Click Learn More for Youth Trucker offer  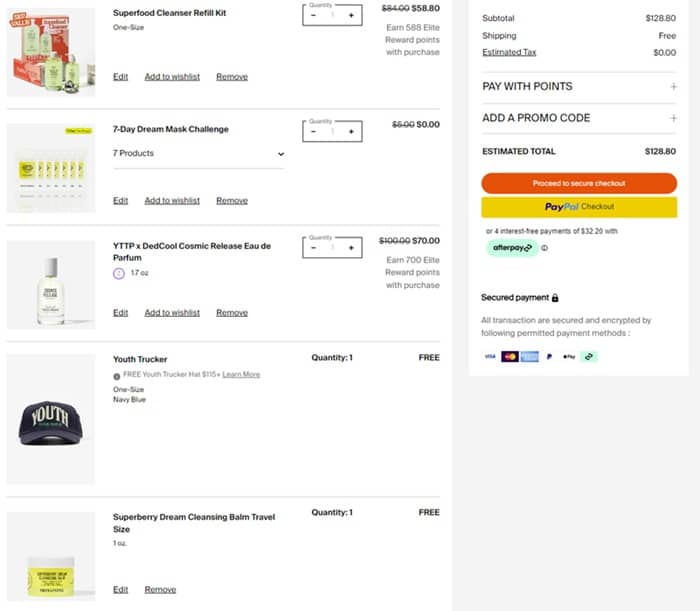click(x=241, y=375)
